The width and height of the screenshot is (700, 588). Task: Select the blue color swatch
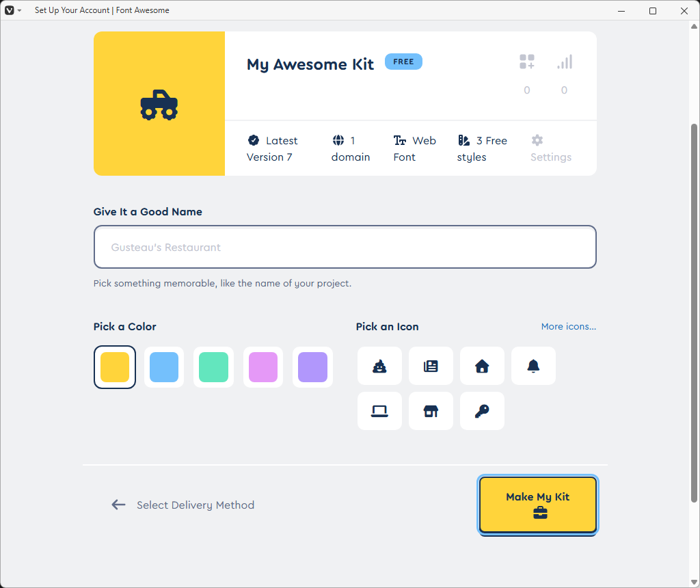164,367
